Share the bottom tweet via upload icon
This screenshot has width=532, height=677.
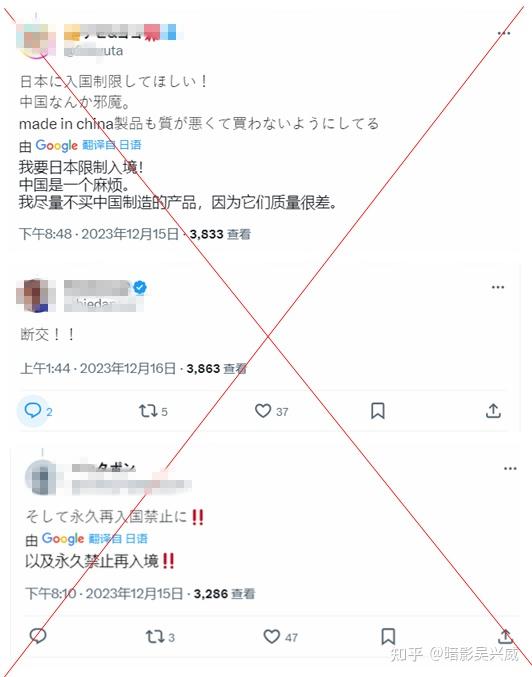[505, 636]
